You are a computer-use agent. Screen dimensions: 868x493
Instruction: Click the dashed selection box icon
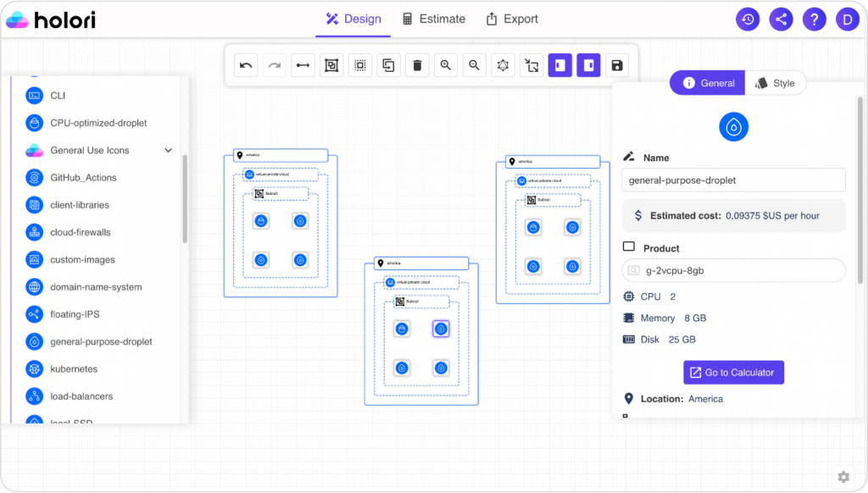[x=360, y=65]
